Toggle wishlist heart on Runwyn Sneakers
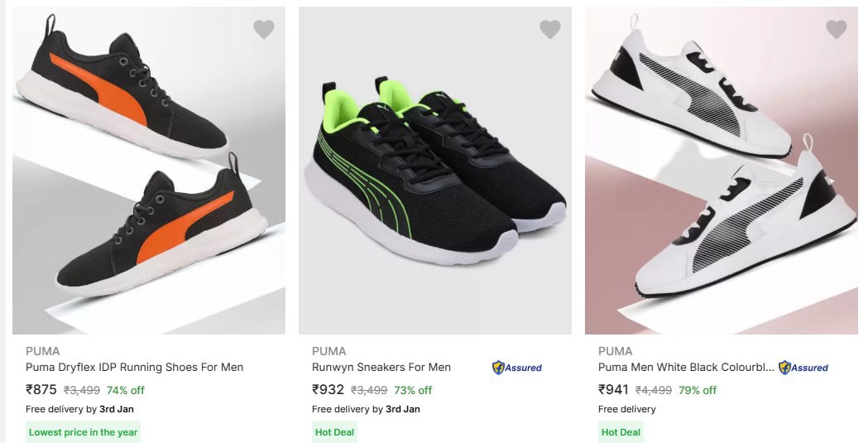This screenshot has width=868, height=443. tap(550, 30)
